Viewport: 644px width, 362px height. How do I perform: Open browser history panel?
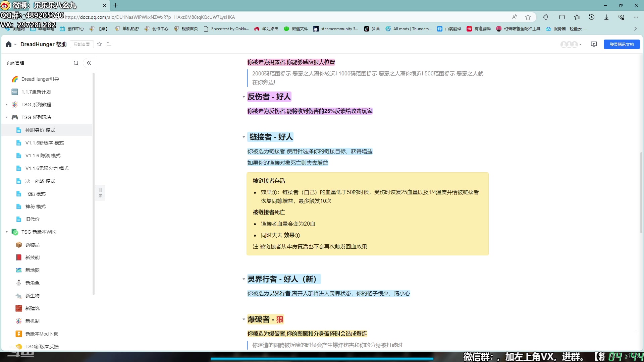pyautogui.click(x=592, y=17)
